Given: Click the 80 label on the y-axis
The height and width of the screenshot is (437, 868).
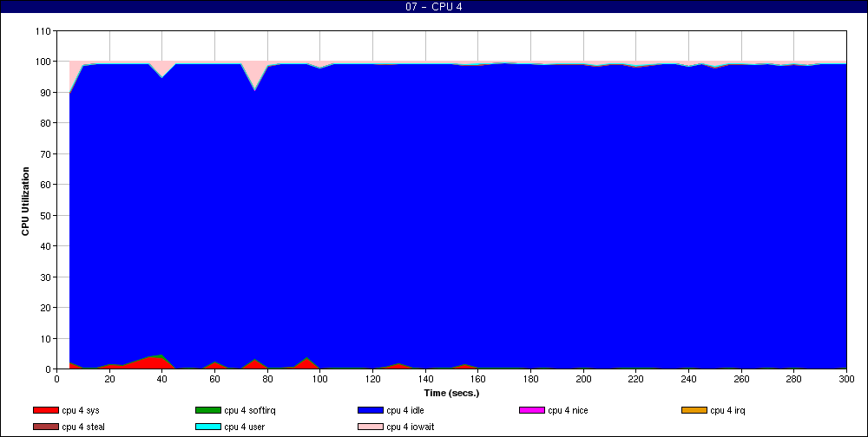Looking at the screenshot, I should pyautogui.click(x=45, y=123).
